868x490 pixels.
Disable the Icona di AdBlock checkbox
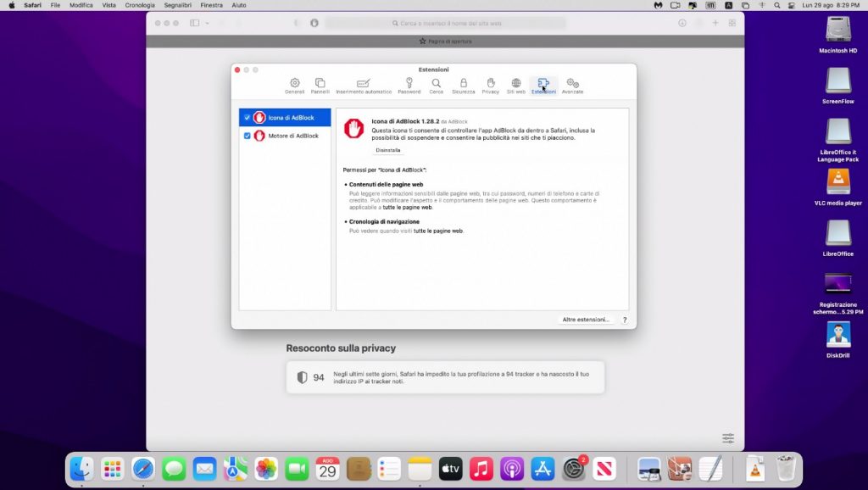248,118
